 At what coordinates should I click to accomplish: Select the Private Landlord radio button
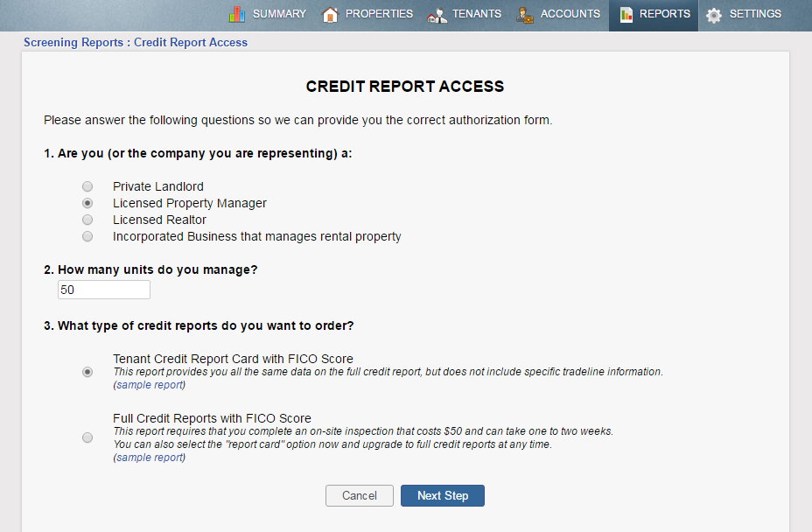pos(87,186)
